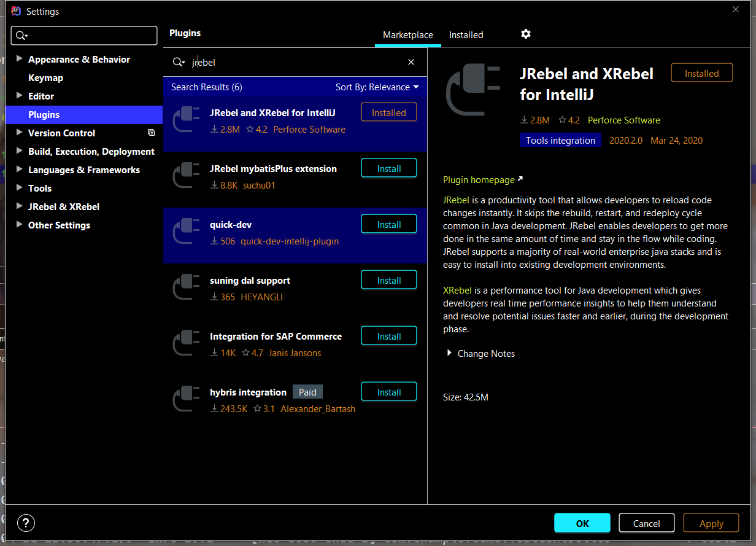
Task: Expand Build, Execution, Deployment node
Action: 20,151
